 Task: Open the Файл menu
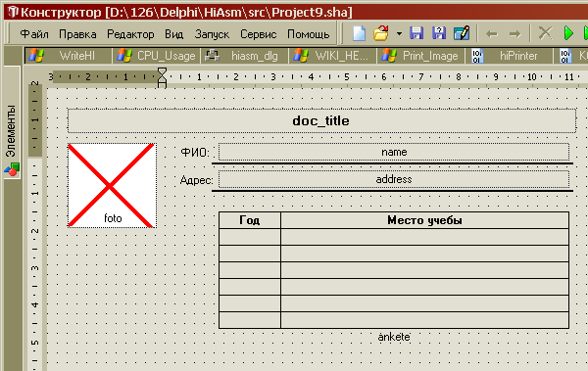click(34, 34)
